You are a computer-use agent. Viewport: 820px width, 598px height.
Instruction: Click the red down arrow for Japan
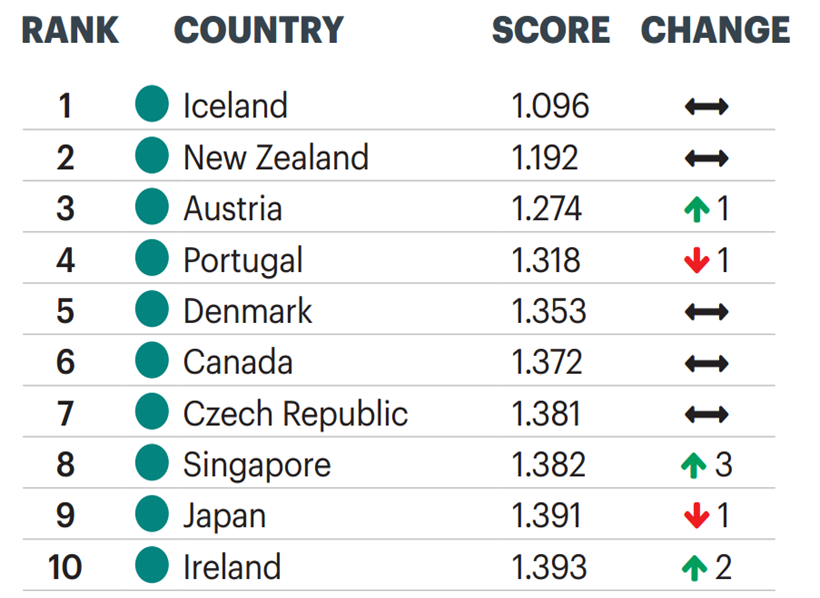[x=696, y=516]
